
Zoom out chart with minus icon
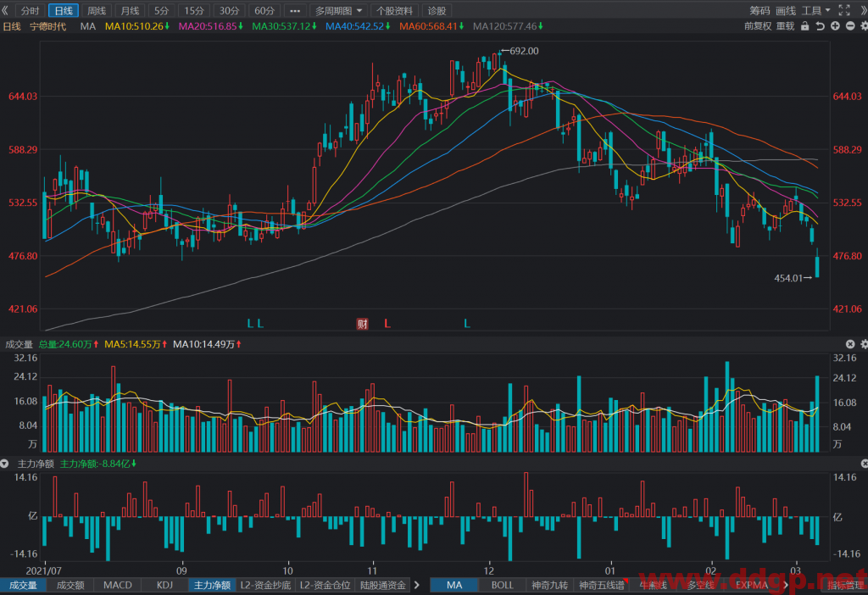(850, 26)
